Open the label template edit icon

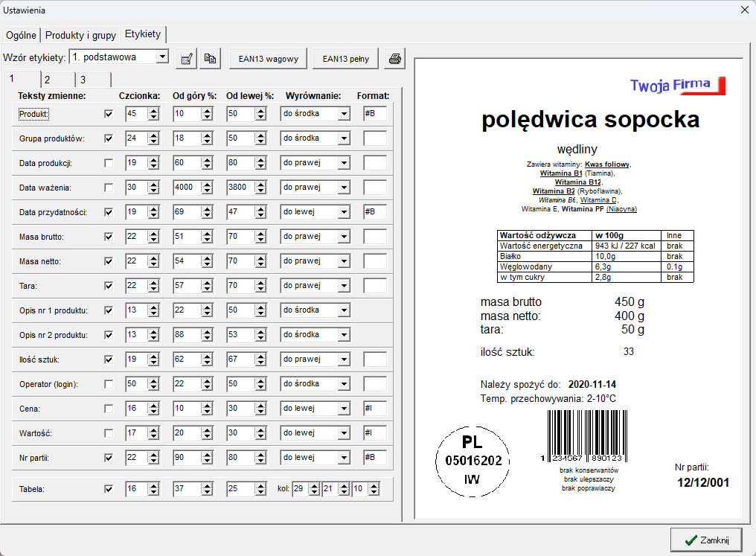[186, 59]
